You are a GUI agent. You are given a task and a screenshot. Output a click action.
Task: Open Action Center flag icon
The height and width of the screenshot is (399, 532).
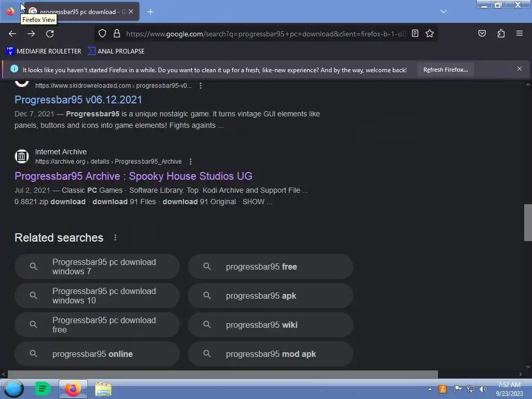point(457,389)
